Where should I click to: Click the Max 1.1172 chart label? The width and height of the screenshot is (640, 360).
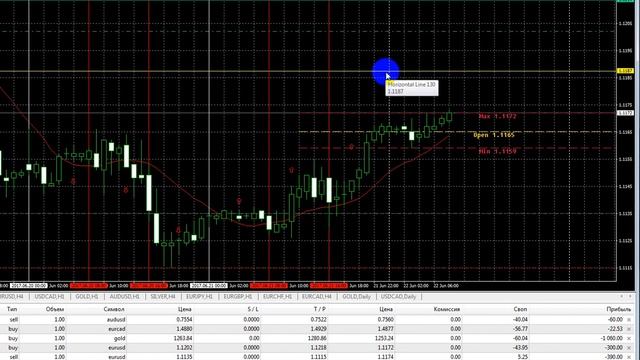coord(498,116)
